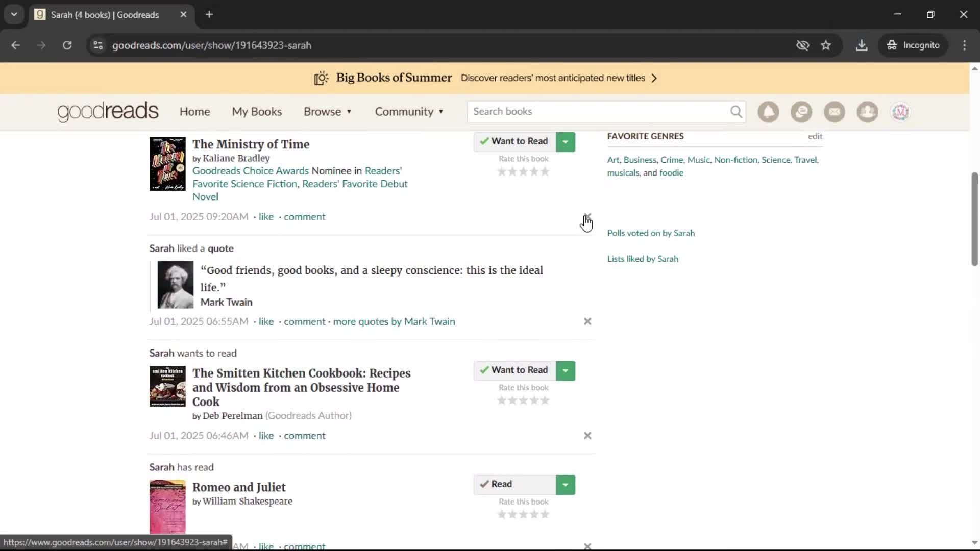Open The Ministry of Time cover thumbnail

pyautogui.click(x=167, y=164)
